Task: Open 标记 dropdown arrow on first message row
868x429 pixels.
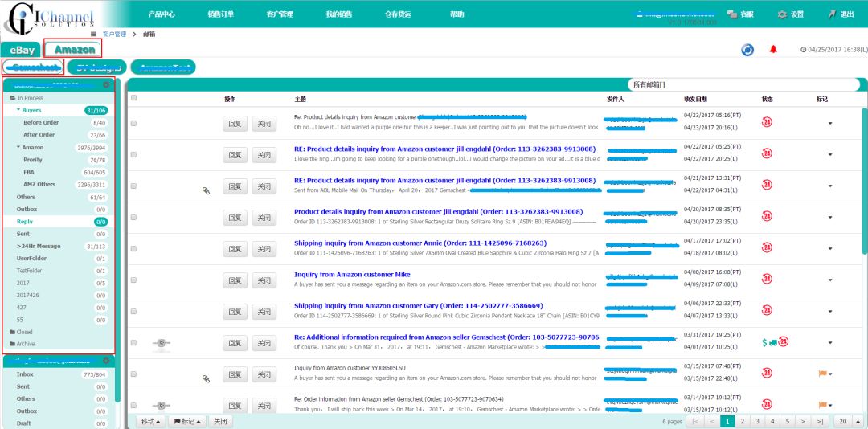Action: click(829, 124)
